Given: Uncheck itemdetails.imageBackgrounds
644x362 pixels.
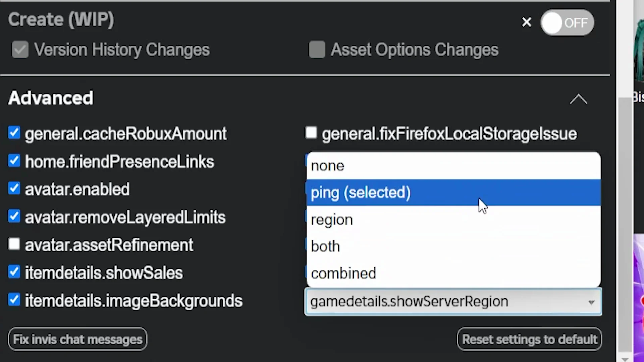Looking at the screenshot, I should pos(14,300).
